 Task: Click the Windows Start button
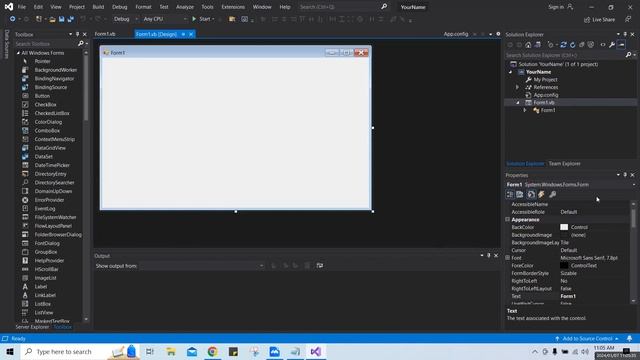coord(10,351)
